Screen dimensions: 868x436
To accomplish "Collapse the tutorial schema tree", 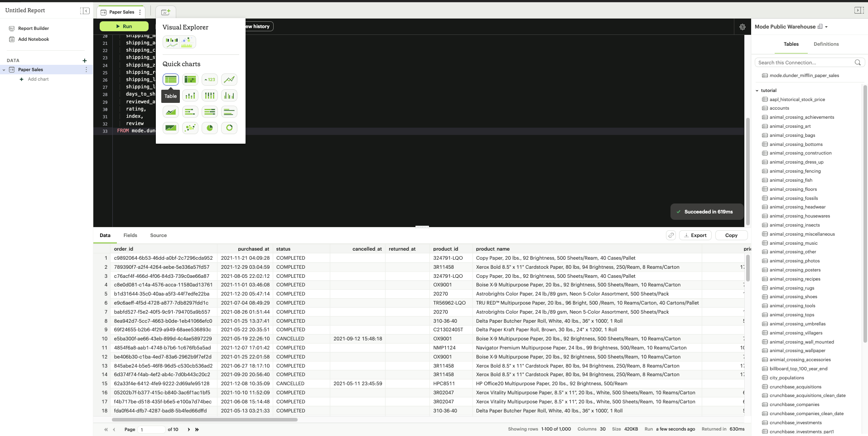I will [757, 91].
